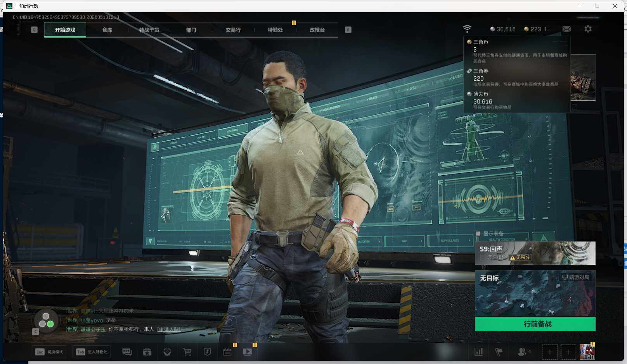Switch to the 交易行 tab

coord(233,30)
